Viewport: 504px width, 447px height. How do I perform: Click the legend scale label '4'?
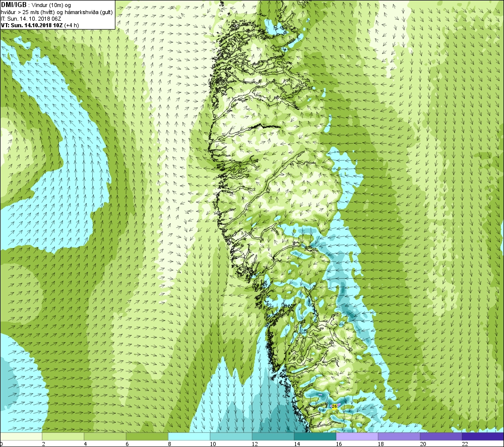(x=85, y=444)
